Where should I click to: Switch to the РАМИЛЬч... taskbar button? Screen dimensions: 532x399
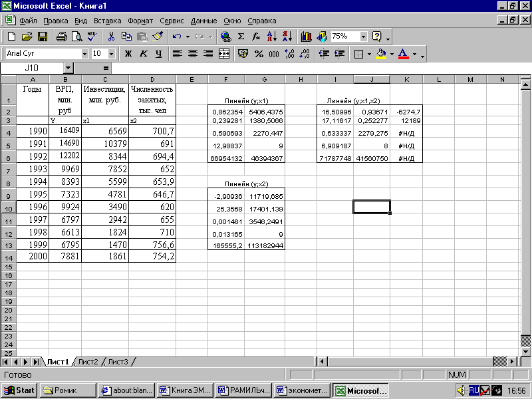click(x=244, y=390)
